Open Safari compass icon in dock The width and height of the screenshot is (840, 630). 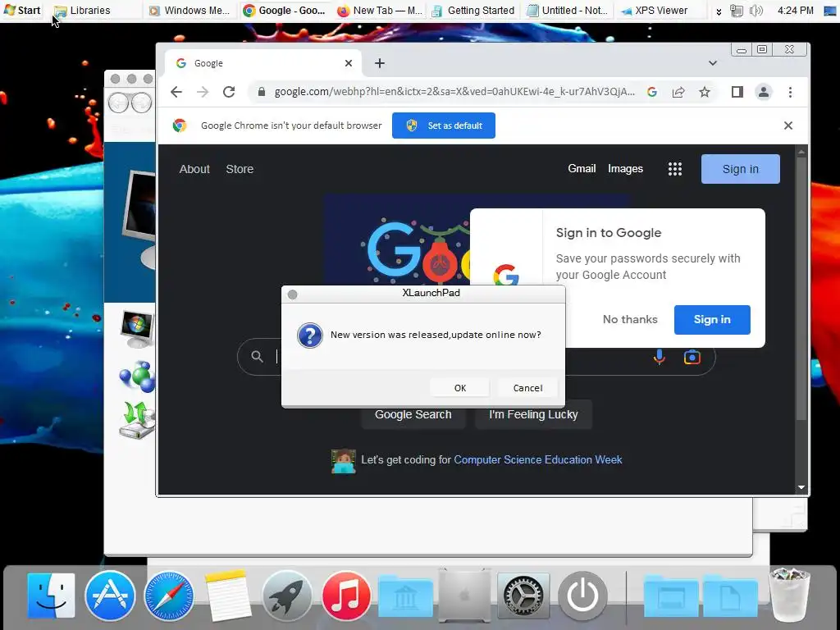pos(169,596)
